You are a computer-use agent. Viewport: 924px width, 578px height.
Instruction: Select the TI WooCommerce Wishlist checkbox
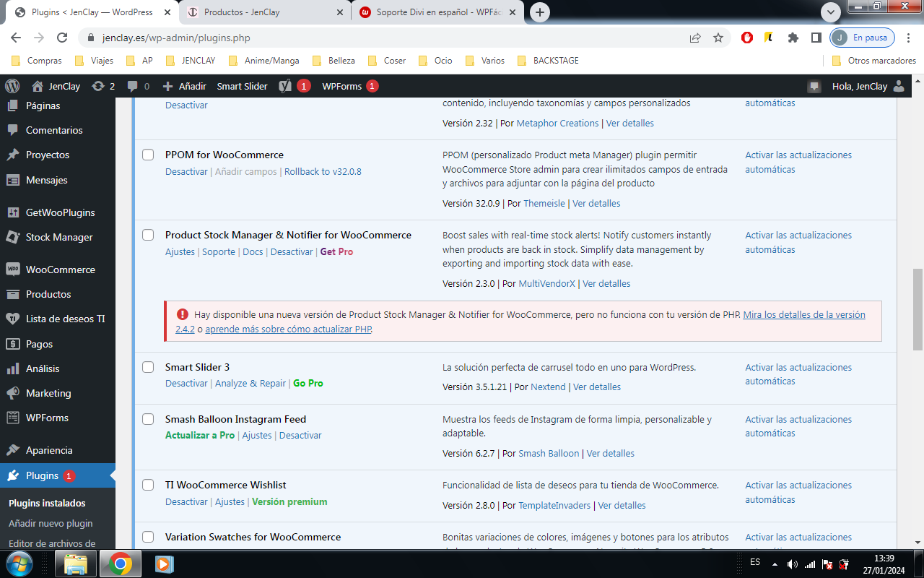tap(148, 485)
